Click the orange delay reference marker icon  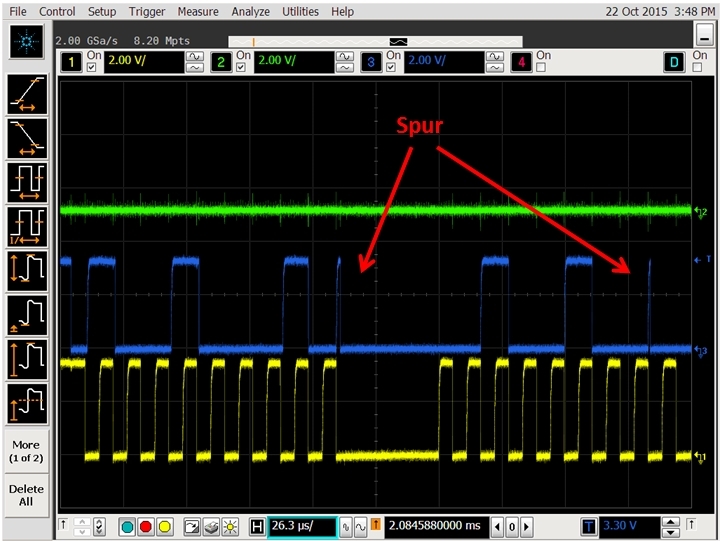[376, 524]
